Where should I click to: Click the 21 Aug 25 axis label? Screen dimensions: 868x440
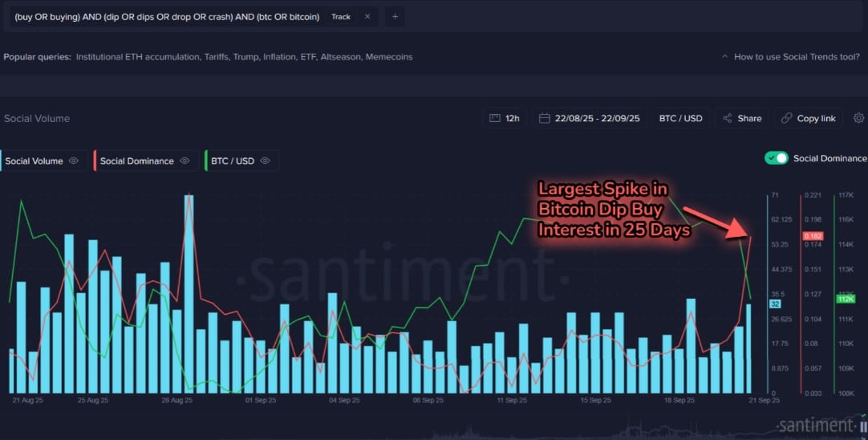[x=27, y=400]
